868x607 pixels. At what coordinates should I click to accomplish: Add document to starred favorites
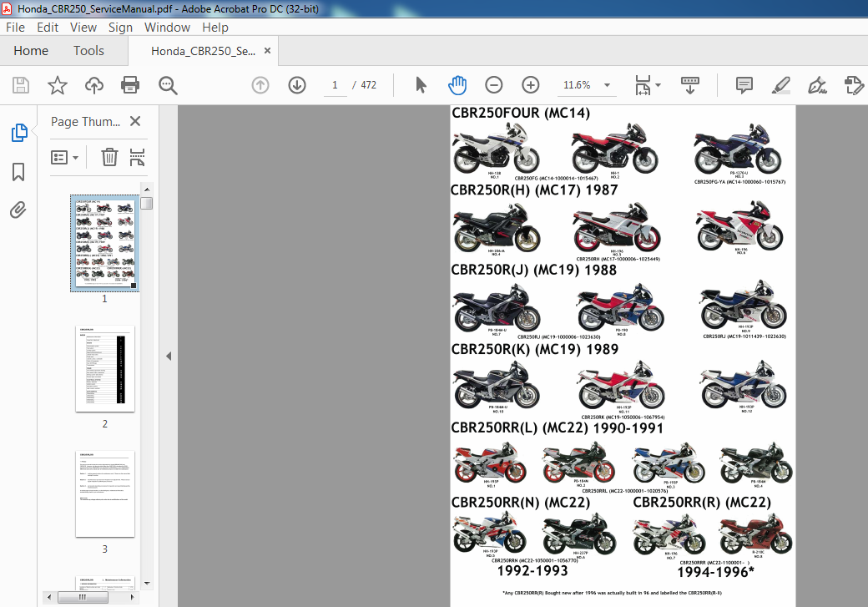click(x=58, y=85)
